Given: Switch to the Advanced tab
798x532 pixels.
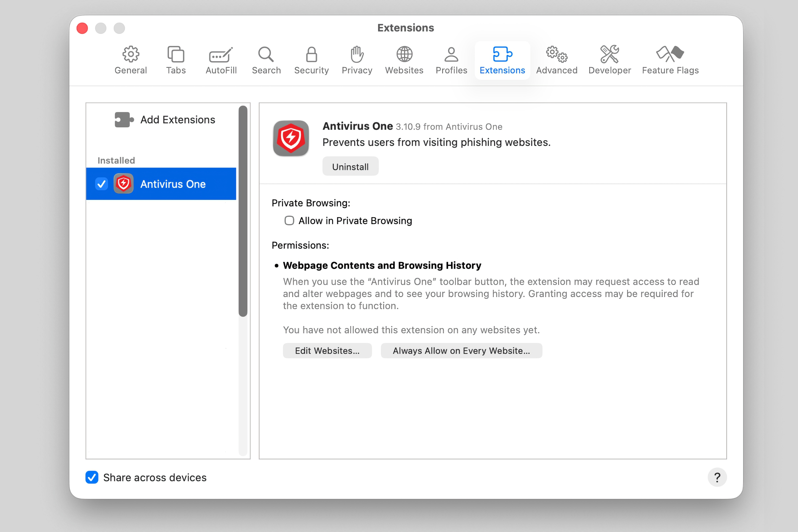Looking at the screenshot, I should 557,61.
